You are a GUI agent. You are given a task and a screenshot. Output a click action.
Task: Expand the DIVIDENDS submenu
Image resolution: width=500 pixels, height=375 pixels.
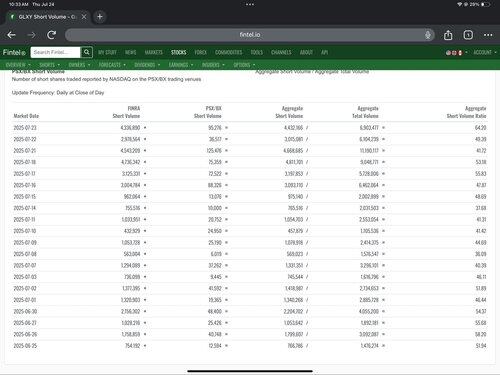[x=147, y=65]
